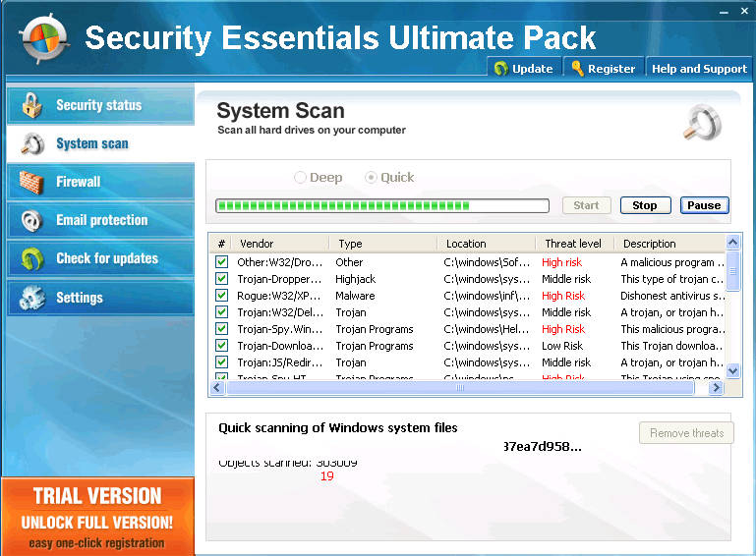This screenshot has width=756, height=556.
Task: Switch to the Firewall section
Action: click(x=79, y=182)
